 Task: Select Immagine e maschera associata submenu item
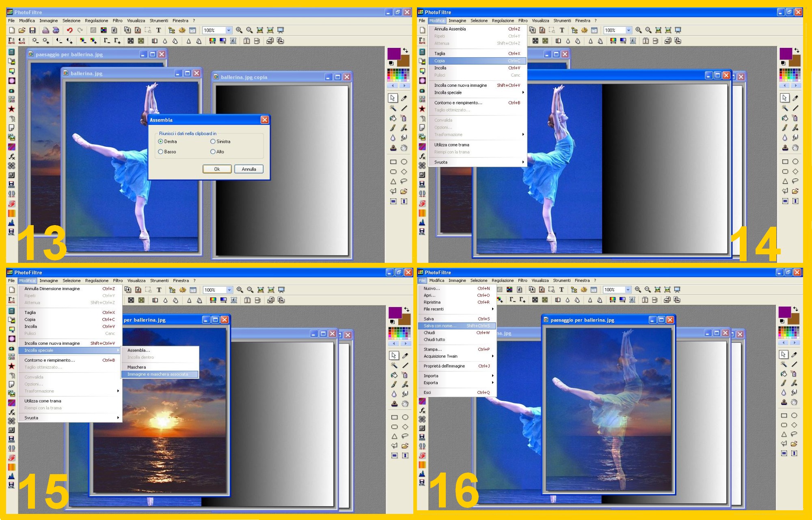[158, 374]
